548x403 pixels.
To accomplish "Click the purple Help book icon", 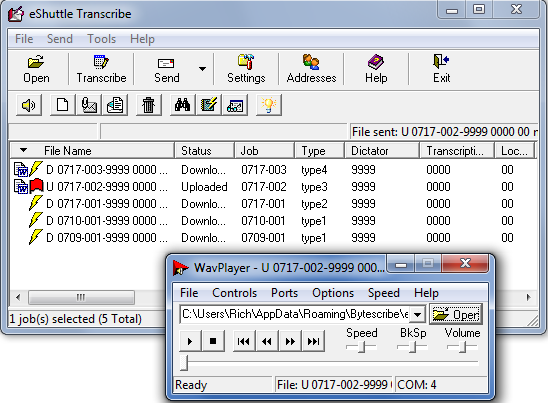I will tap(376, 69).
